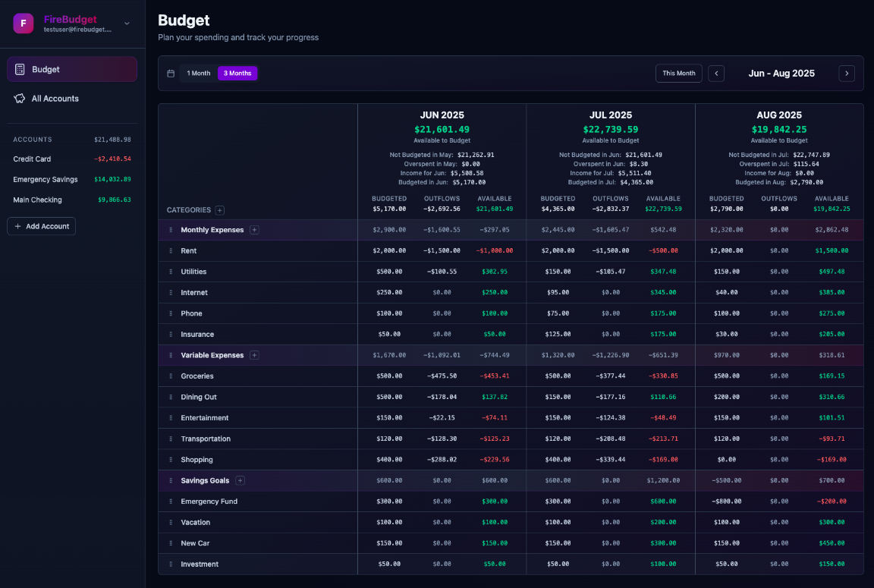Click the Add Account button
874x588 pixels.
(41, 225)
